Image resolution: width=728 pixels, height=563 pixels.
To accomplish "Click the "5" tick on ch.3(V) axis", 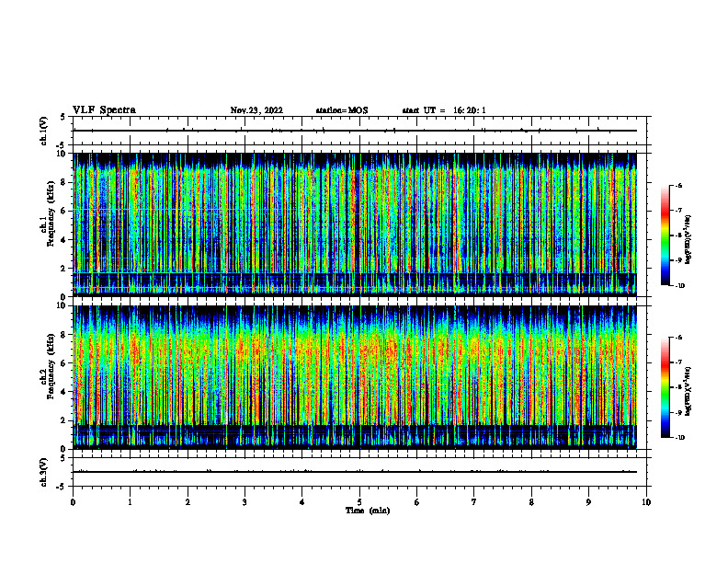I will coord(63,458).
